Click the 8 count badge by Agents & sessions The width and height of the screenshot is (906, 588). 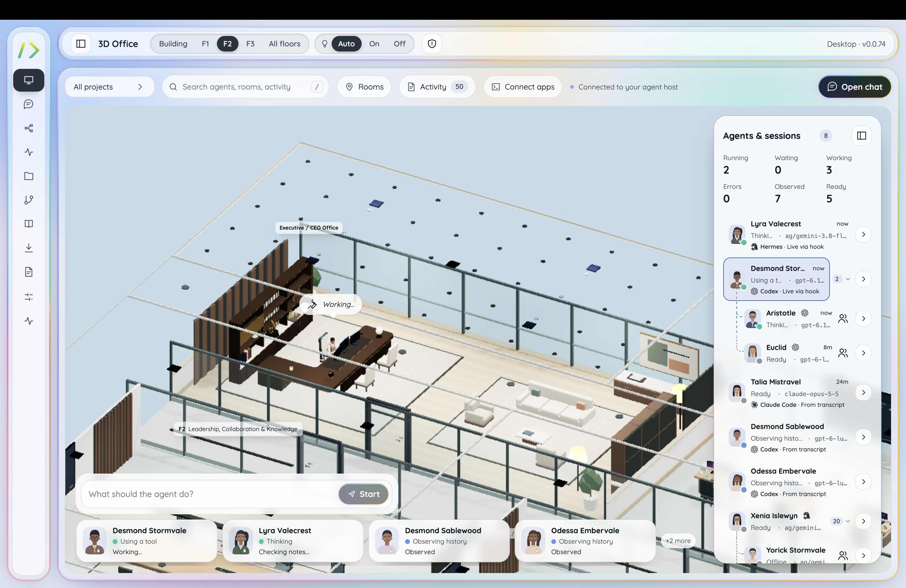(826, 136)
